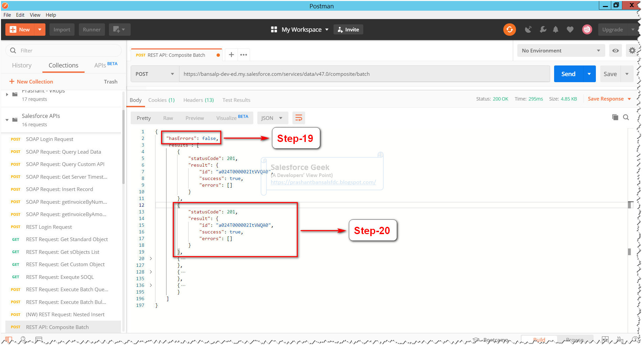
Task: Open the Trash link
Action: click(111, 81)
